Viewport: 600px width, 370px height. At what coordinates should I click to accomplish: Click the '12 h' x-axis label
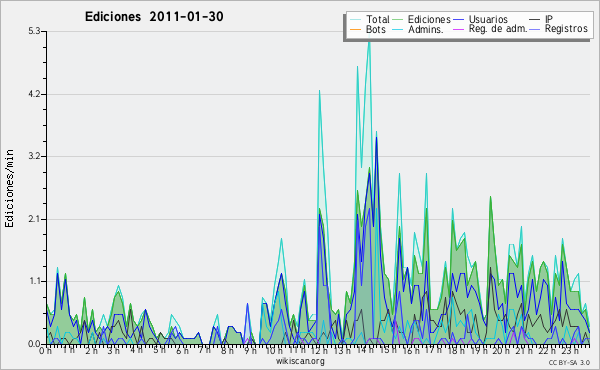319,350
